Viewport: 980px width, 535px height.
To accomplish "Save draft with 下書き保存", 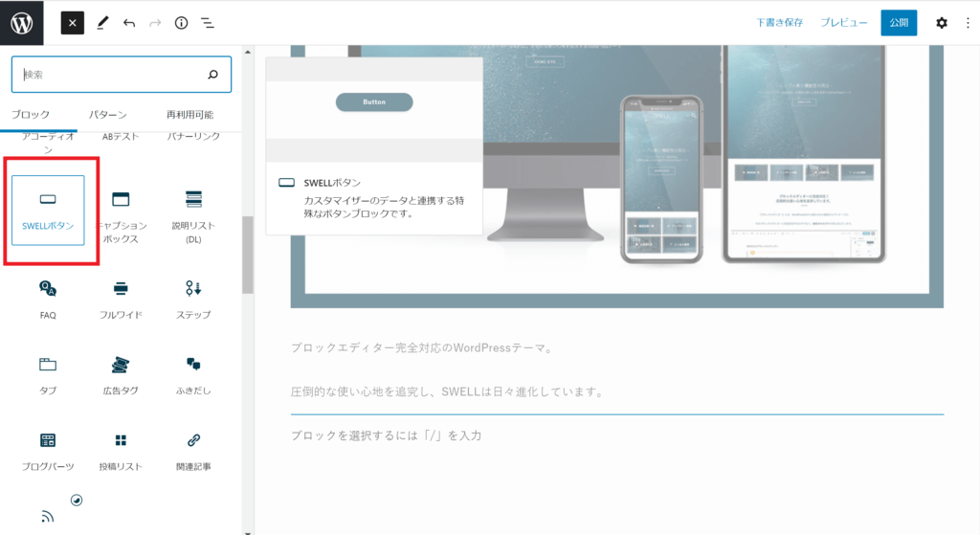I will click(x=779, y=23).
